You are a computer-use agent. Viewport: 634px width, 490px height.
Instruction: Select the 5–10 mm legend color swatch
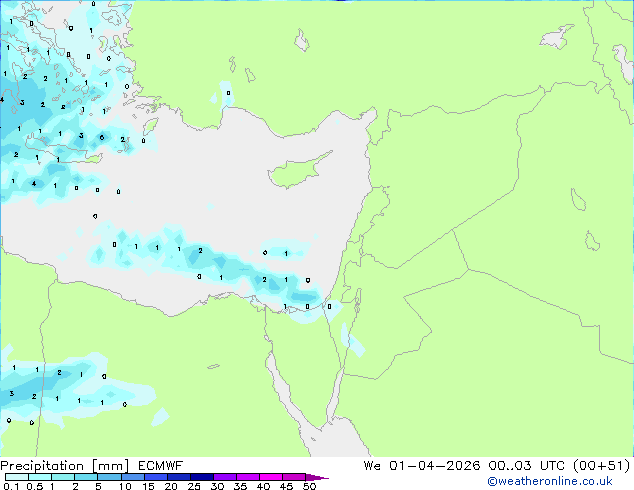[110, 477]
